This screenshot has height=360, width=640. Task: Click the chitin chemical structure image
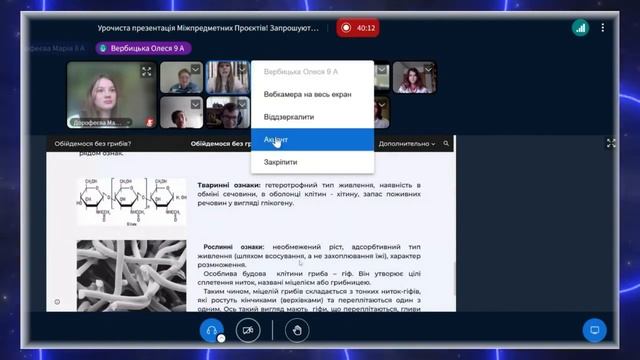(131, 202)
